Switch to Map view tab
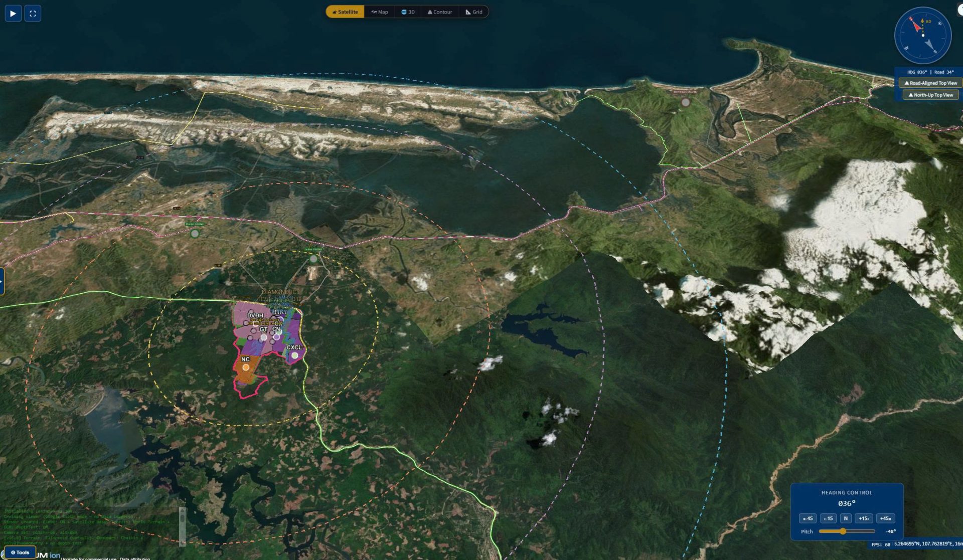This screenshot has height=560, width=963. 380,12
